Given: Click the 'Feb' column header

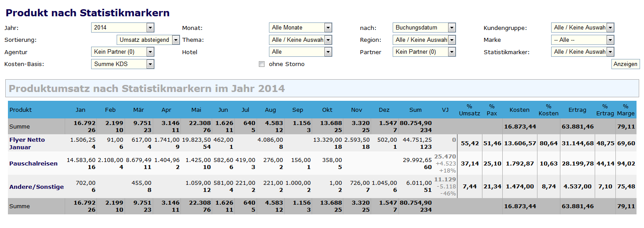Looking at the screenshot, I should 110,110.
